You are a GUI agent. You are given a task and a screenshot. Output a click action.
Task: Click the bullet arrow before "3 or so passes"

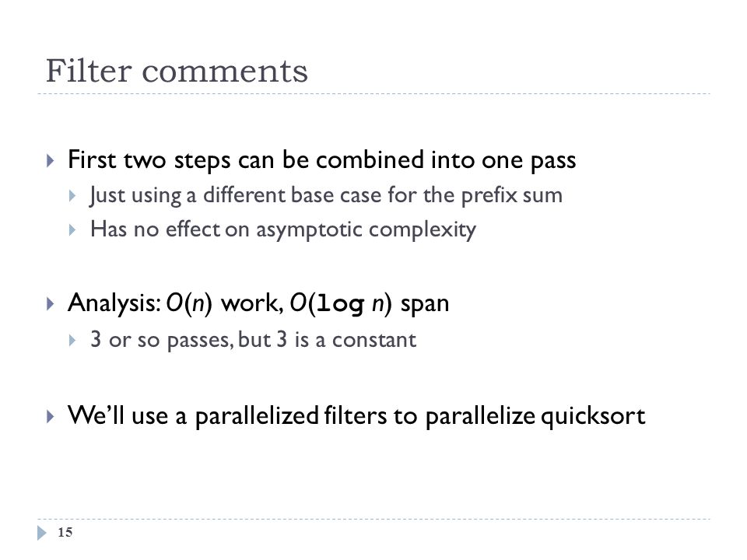(72, 340)
